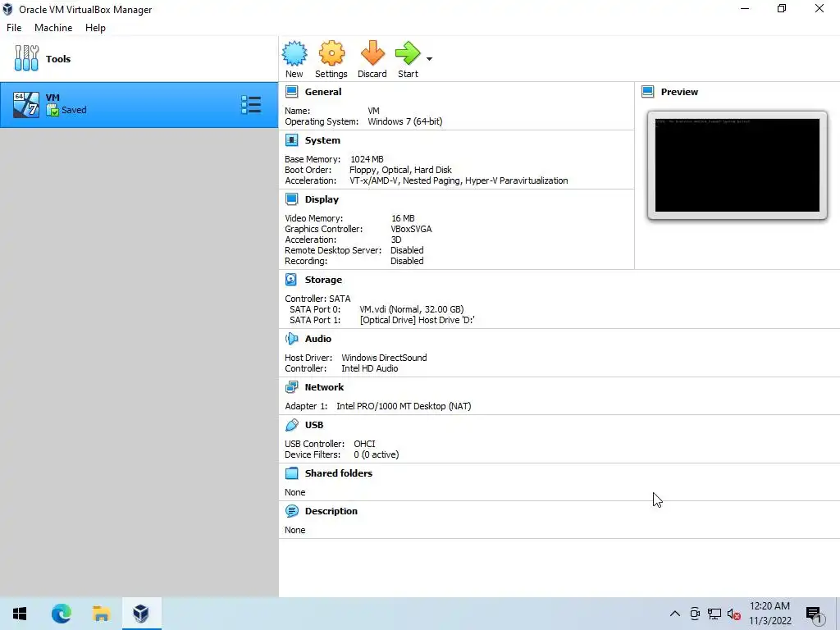This screenshot has height=630, width=840.
Task: Open File Explorer from taskbar
Action: click(101, 614)
